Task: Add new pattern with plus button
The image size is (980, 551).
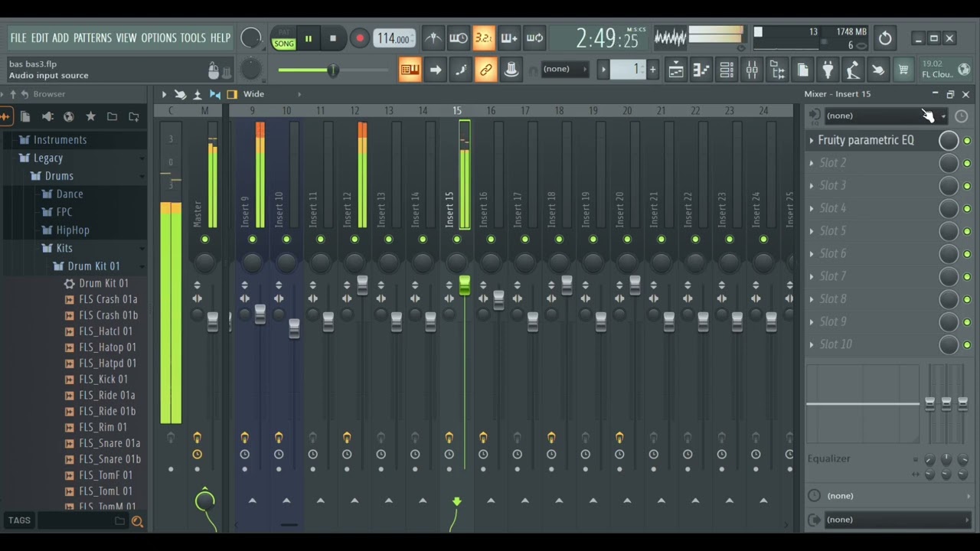Action: [653, 70]
